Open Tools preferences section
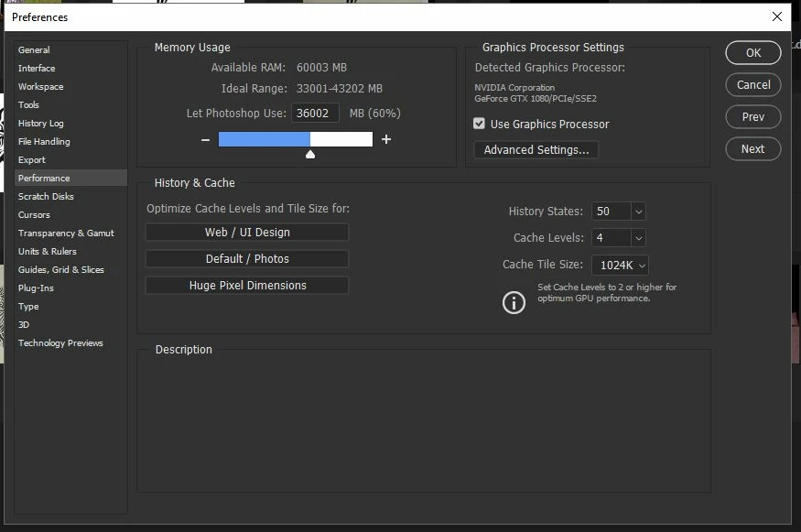This screenshot has width=801, height=532. [70, 104]
